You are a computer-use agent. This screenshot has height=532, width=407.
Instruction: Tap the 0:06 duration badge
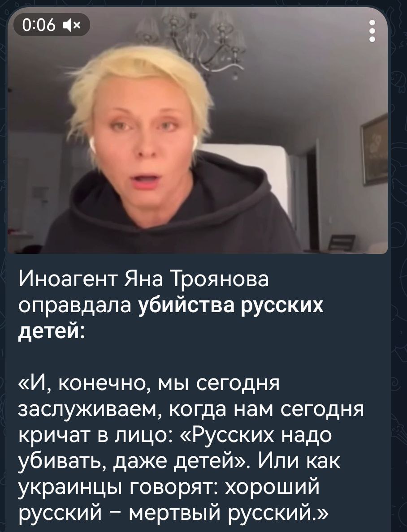52,25
